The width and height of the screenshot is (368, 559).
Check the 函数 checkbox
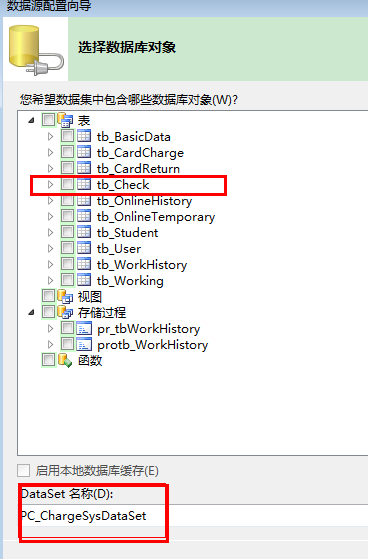coord(48,360)
